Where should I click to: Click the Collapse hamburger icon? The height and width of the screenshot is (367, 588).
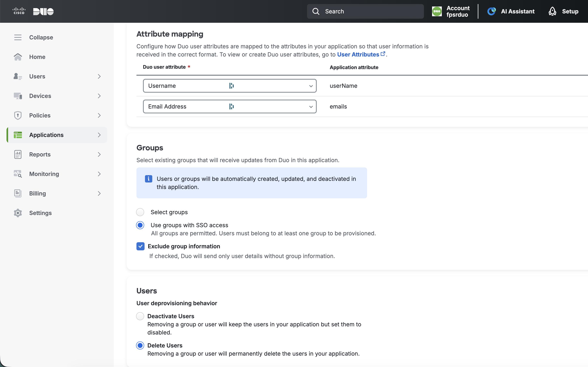(x=18, y=37)
